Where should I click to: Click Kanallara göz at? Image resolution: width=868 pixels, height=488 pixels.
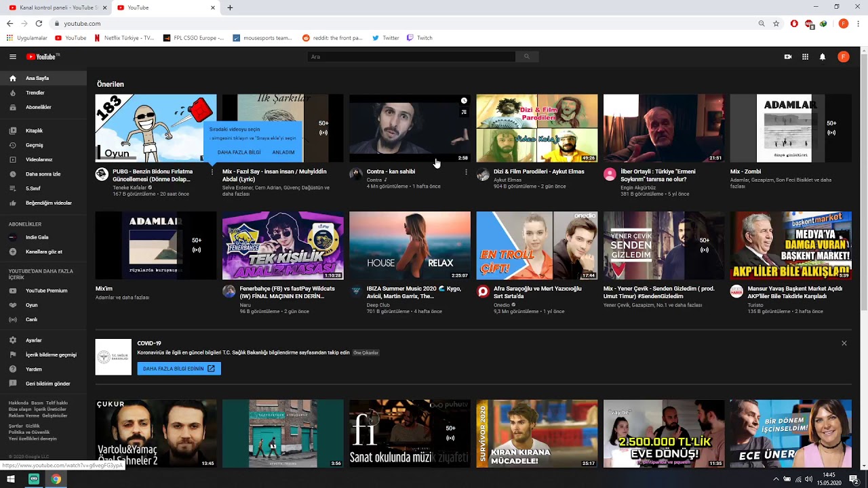(x=43, y=252)
